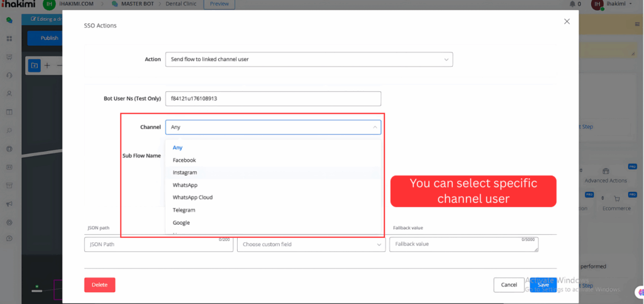This screenshot has width=644, height=304.
Task: Click the dashboard grid icon in sidebar
Action: [x=9, y=39]
